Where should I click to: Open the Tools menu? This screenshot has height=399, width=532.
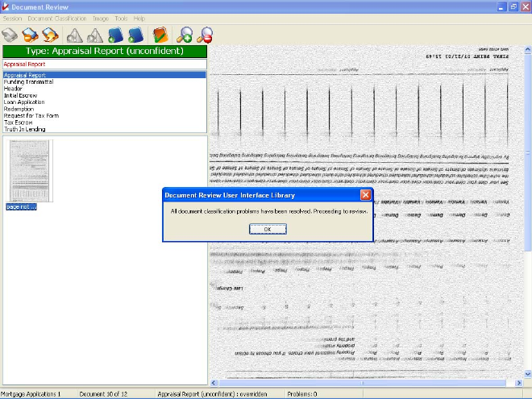(x=121, y=18)
